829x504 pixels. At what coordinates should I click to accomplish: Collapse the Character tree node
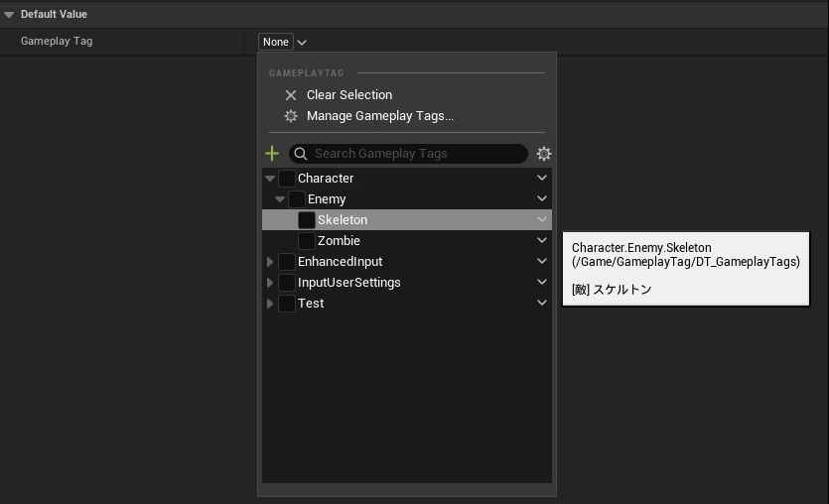coord(270,179)
